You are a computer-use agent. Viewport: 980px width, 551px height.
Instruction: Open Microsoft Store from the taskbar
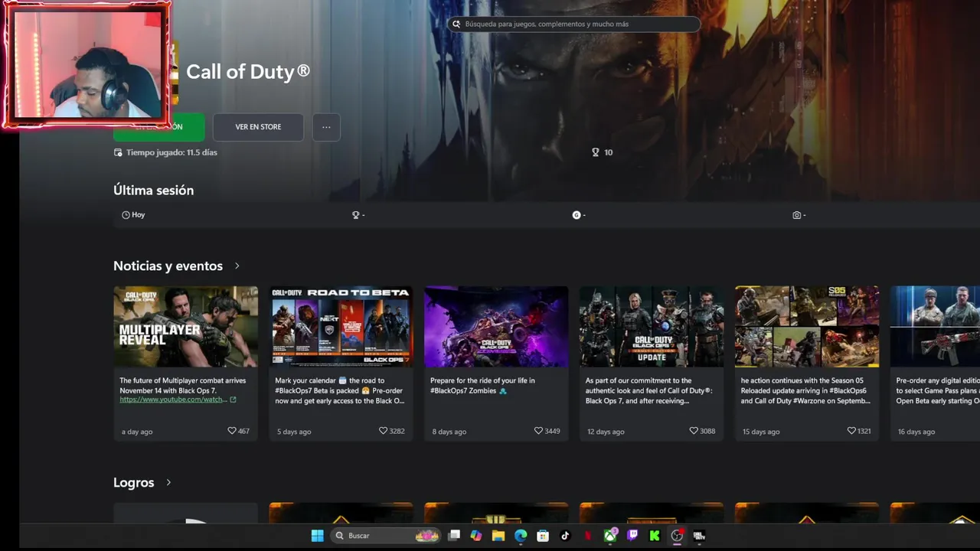(543, 536)
